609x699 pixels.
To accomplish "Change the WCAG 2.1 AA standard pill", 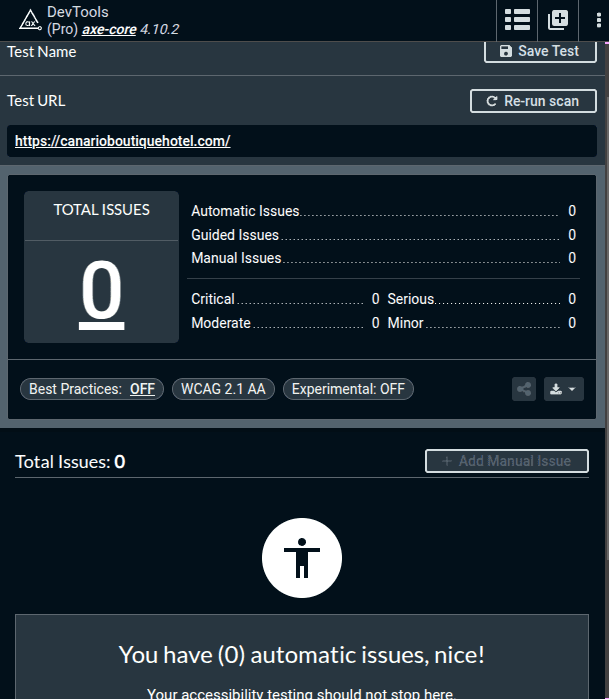I will tap(223, 389).
